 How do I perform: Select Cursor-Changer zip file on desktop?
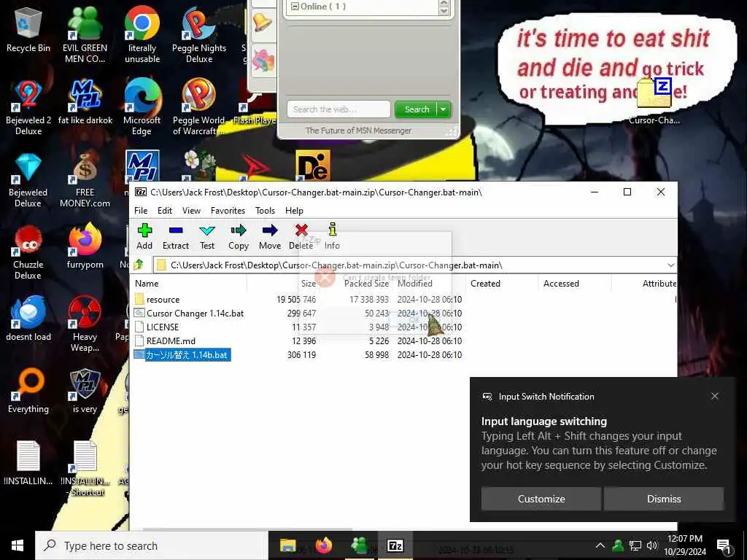pyautogui.click(x=654, y=101)
